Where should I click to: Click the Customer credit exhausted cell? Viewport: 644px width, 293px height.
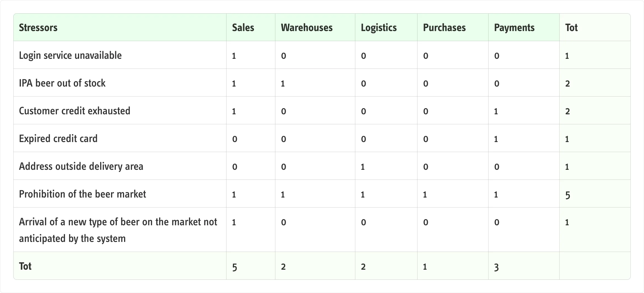[74, 111]
